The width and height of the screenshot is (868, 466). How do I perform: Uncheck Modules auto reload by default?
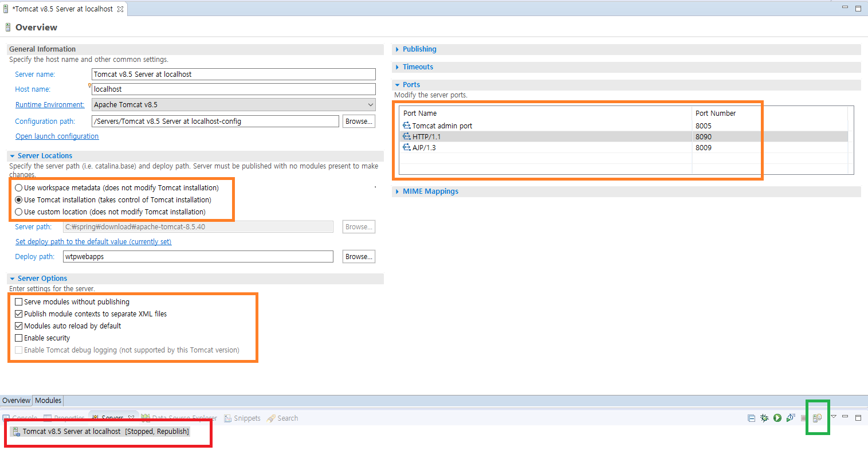click(x=19, y=326)
